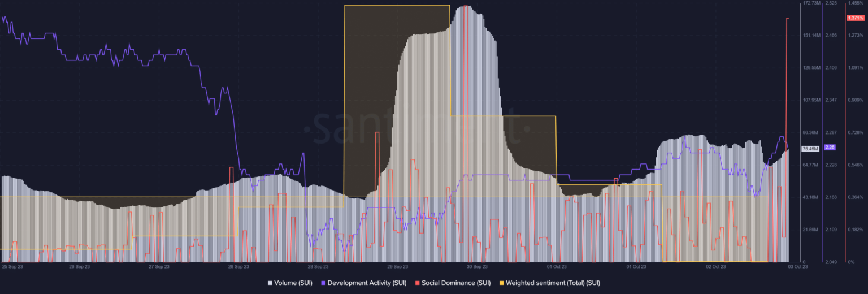868x294 pixels.
Task: Click the red Social Dominance legend swatch
Action: click(417, 283)
